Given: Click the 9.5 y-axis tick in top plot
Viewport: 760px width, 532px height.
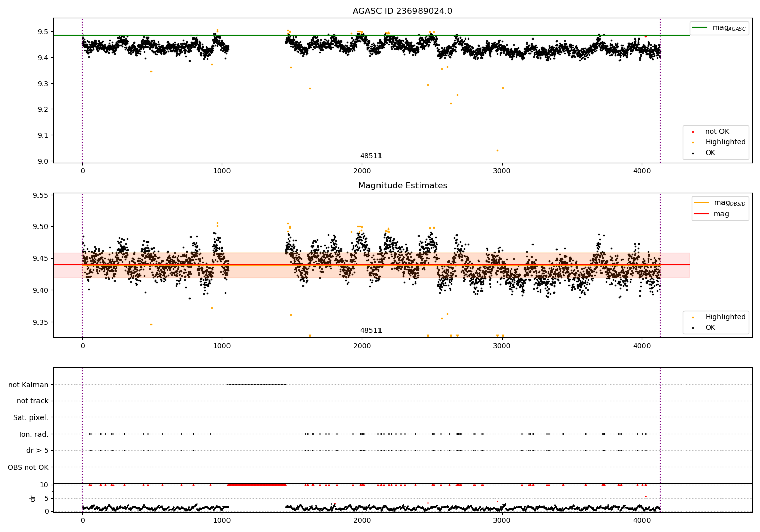Looking at the screenshot, I should click(x=42, y=32).
